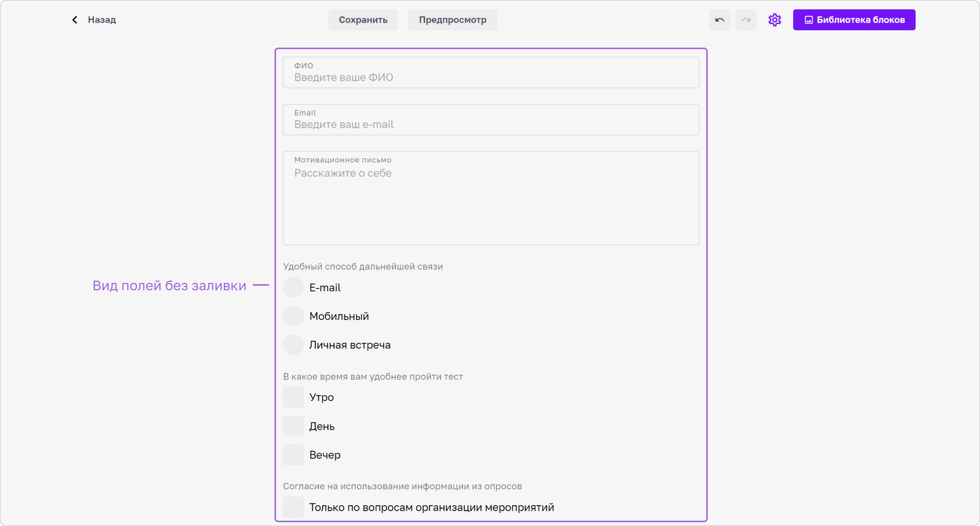The width and height of the screenshot is (980, 526).
Task: Focus the ФИО input field
Action: click(x=491, y=73)
